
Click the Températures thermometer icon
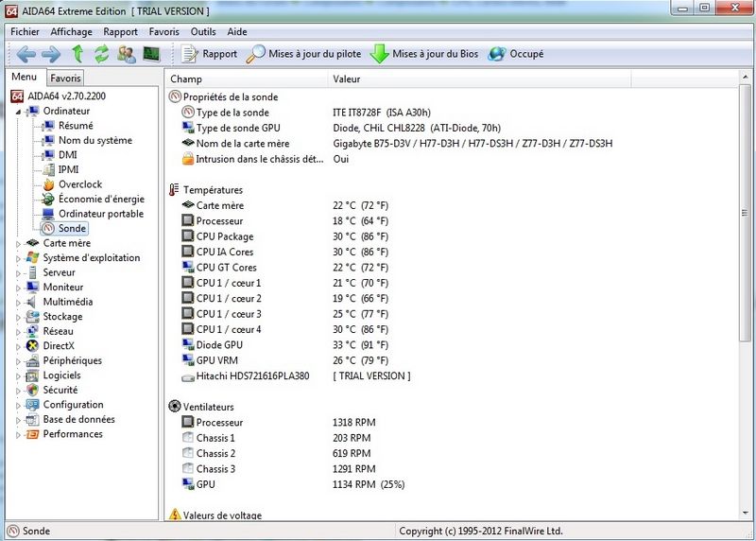coord(174,190)
